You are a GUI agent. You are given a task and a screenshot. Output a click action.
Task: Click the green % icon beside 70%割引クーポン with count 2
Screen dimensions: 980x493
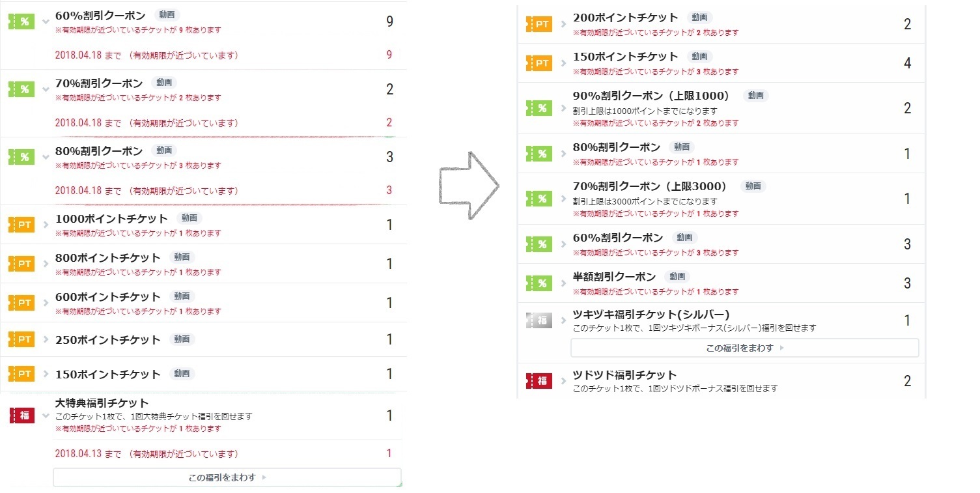pyautogui.click(x=21, y=89)
